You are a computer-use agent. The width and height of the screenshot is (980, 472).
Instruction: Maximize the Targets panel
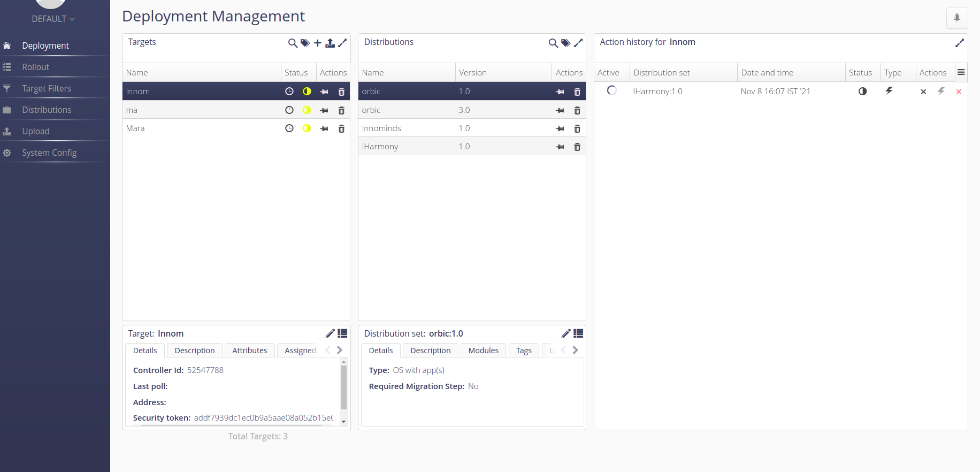(x=343, y=43)
